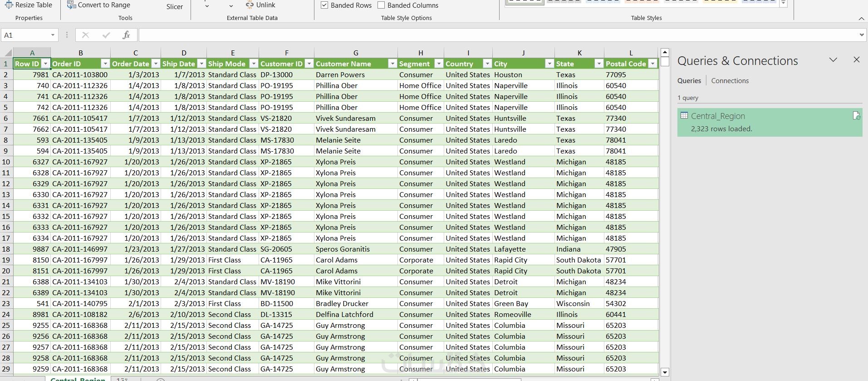Viewport: 868px width, 381px height.
Task: Click inside the formula bar input
Action: tap(498, 35)
